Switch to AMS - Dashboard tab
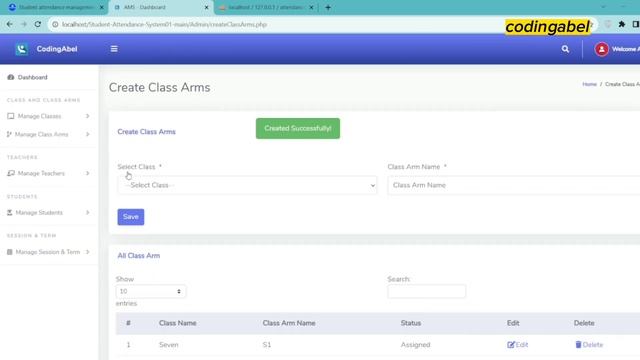The width and height of the screenshot is (640, 360). (x=160, y=7)
